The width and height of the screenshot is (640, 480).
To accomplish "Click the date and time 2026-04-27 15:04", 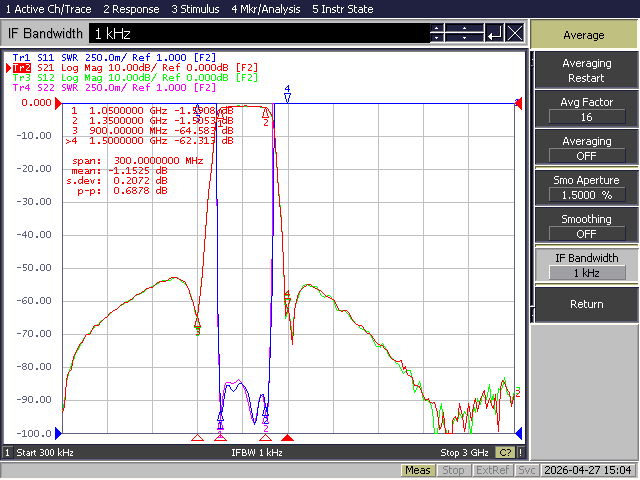I will coord(588,470).
